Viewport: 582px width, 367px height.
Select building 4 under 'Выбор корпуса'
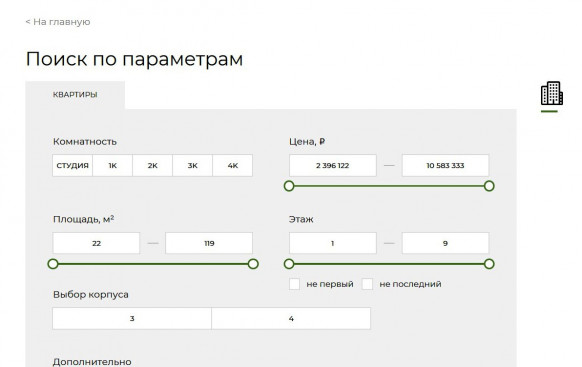291,318
